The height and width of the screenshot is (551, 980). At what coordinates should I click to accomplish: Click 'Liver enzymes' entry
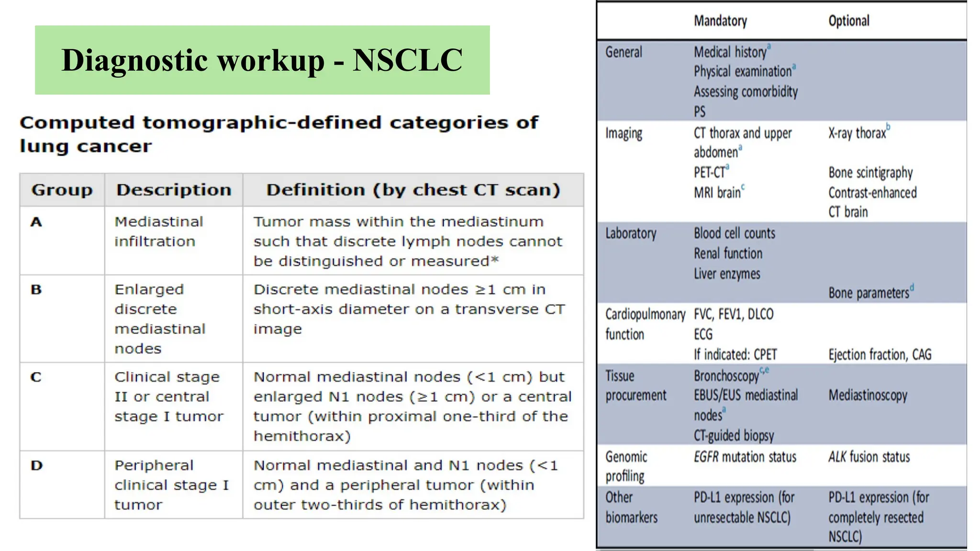click(727, 274)
